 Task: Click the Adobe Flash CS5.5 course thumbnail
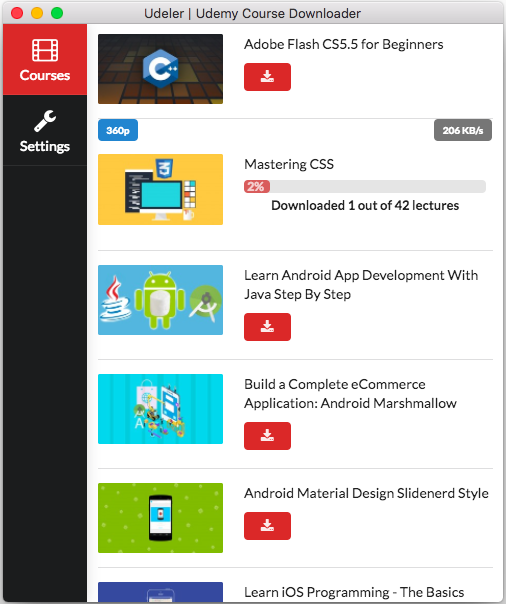click(x=160, y=69)
